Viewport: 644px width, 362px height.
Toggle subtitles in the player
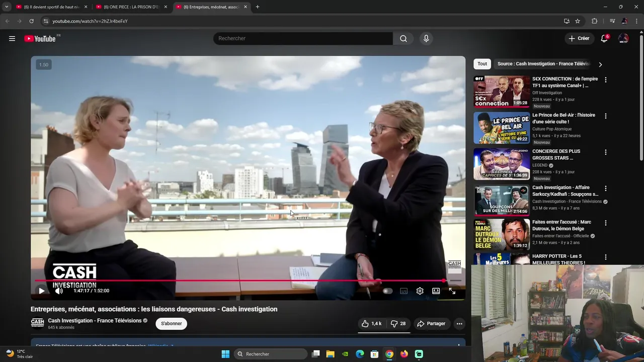click(404, 291)
